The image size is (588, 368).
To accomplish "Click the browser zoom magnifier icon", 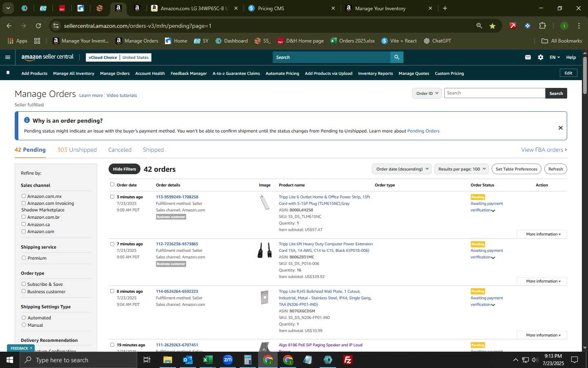I will tap(479, 26).
